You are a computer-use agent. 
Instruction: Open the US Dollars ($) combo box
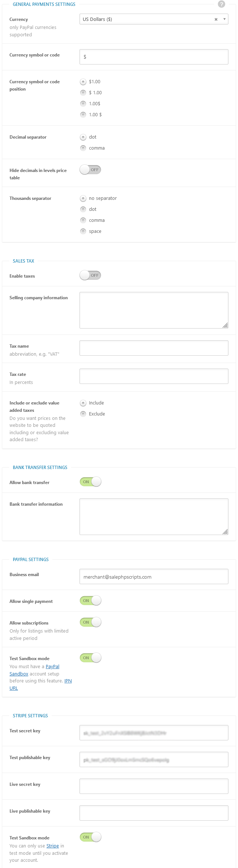coord(154,19)
